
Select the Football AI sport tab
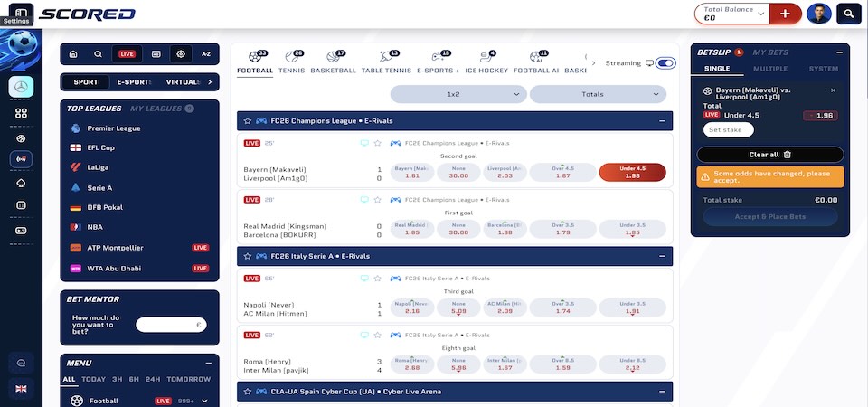[534, 62]
